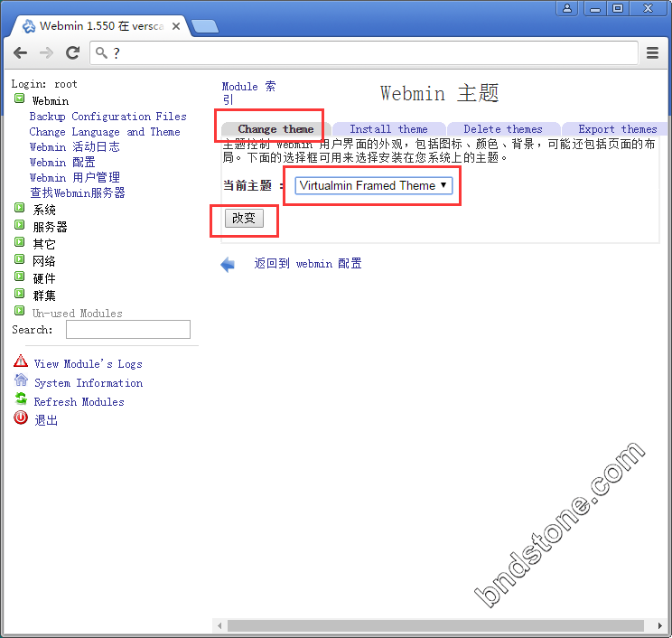Click the scrollbar right arrow

coord(660,625)
